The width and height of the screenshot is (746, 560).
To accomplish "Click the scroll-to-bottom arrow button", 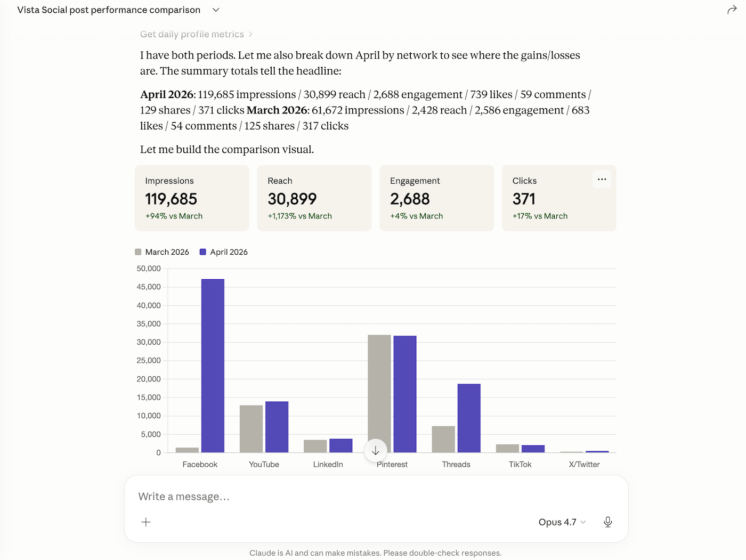I will pos(375,451).
